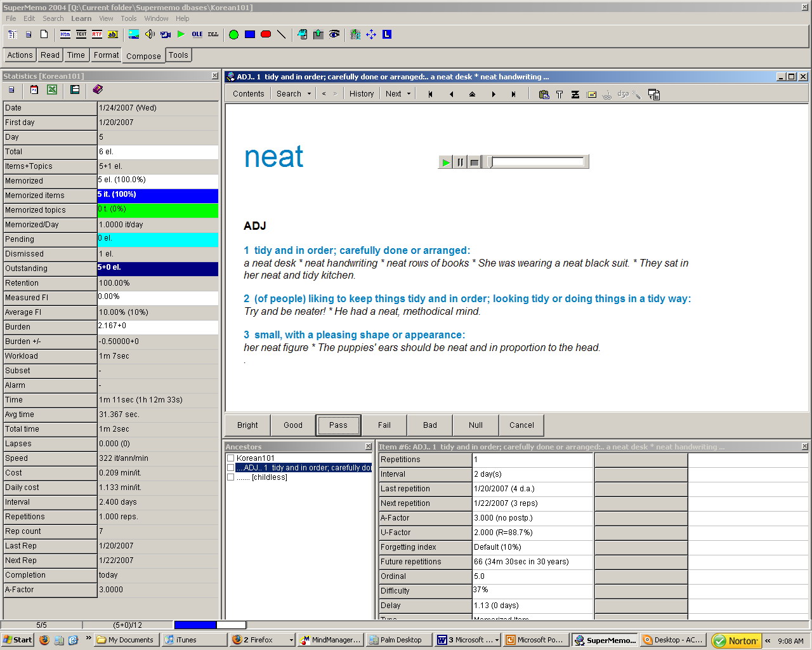Open the Search dropdown arrow
The height and width of the screenshot is (650, 812).
[x=310, y=94]
